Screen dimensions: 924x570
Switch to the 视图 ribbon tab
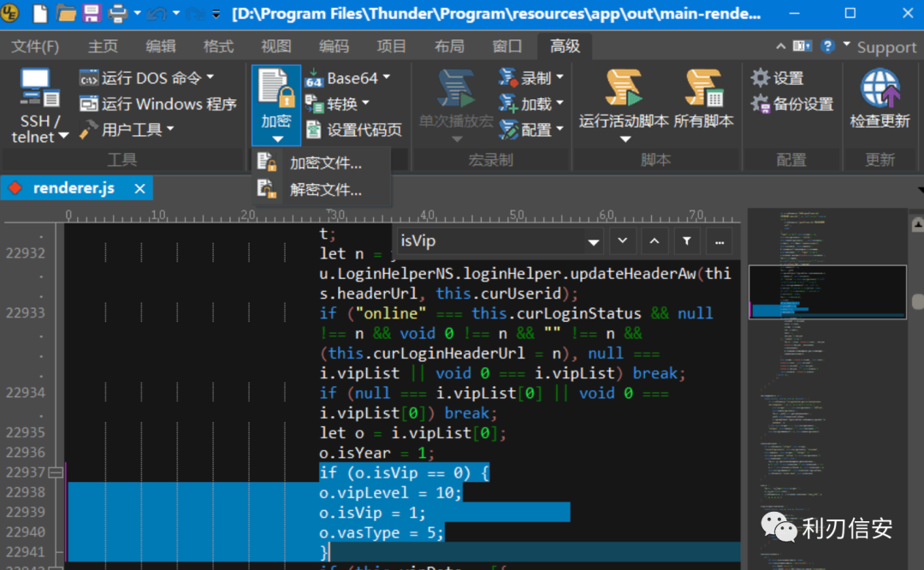pos(275,46)
